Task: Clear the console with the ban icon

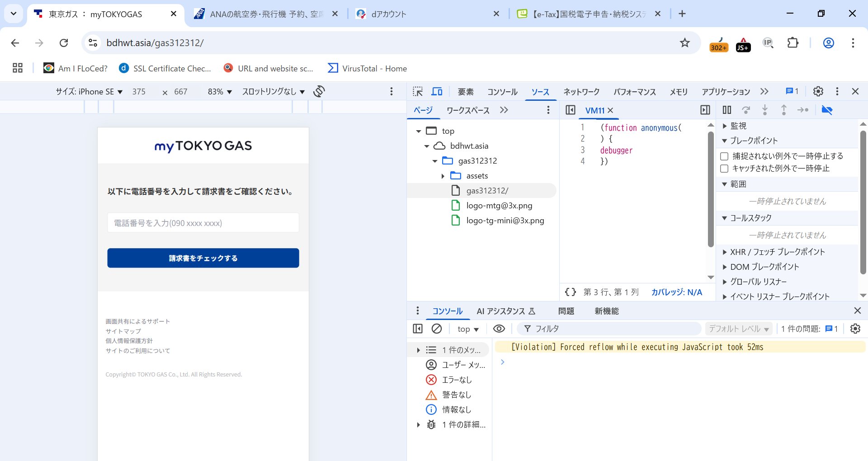Action: 437,329
